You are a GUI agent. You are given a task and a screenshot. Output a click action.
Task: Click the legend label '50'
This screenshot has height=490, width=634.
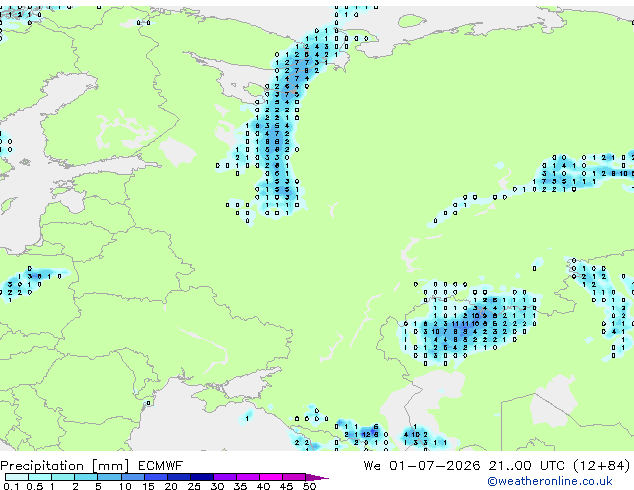click(309, 486)
